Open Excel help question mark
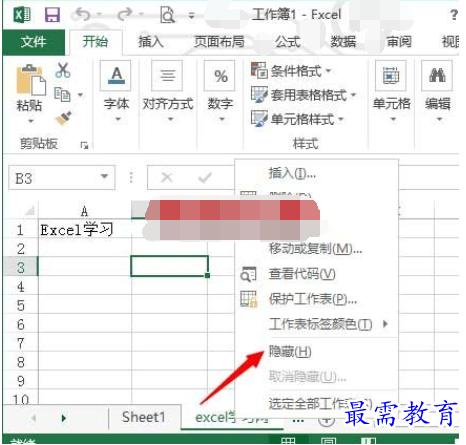The image size is (466, 445). 453,15
